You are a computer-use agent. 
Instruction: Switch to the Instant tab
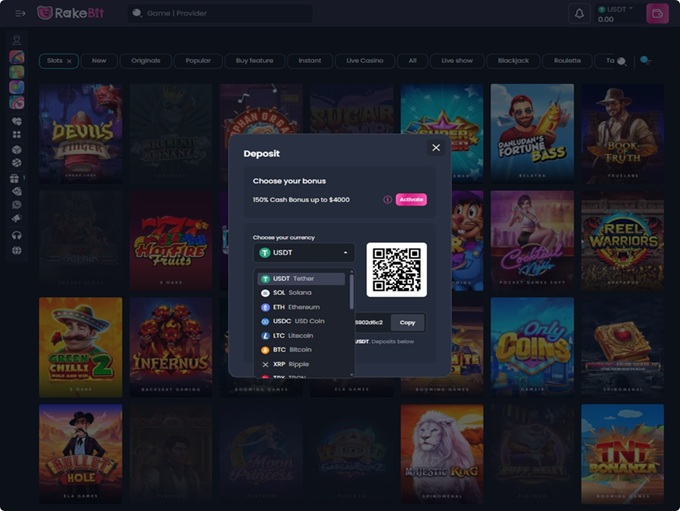310,61
